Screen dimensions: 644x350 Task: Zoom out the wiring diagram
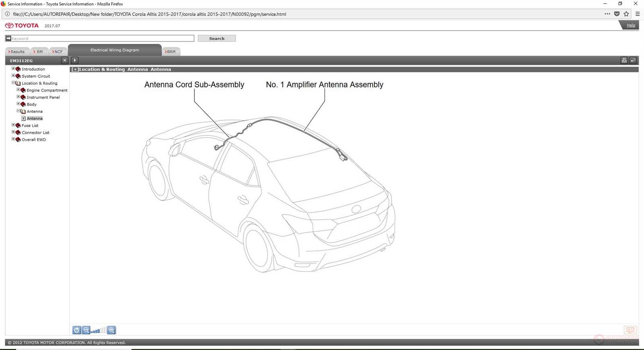click(86, 330)
